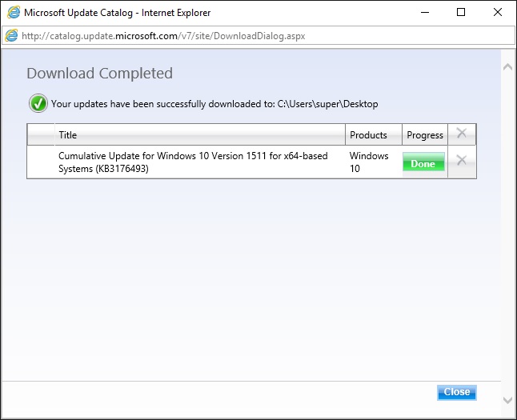517x420 pixels.
Task: Click the green checkmark success icon
Action: [38, 103]
